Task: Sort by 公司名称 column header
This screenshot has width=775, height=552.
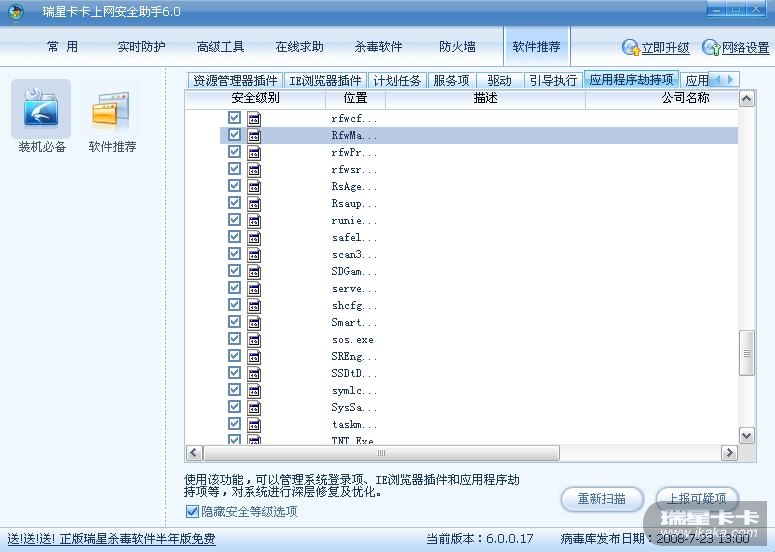Action: (662, 98)
